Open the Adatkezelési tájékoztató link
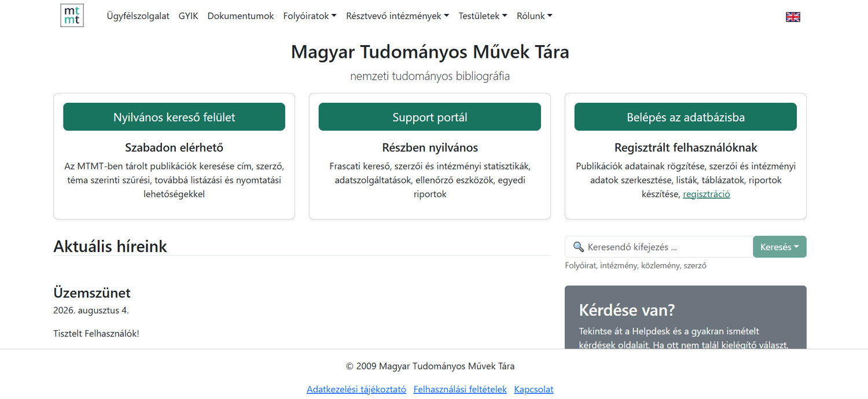The width and height of the screenshot is (868, 399). point(356,389)
